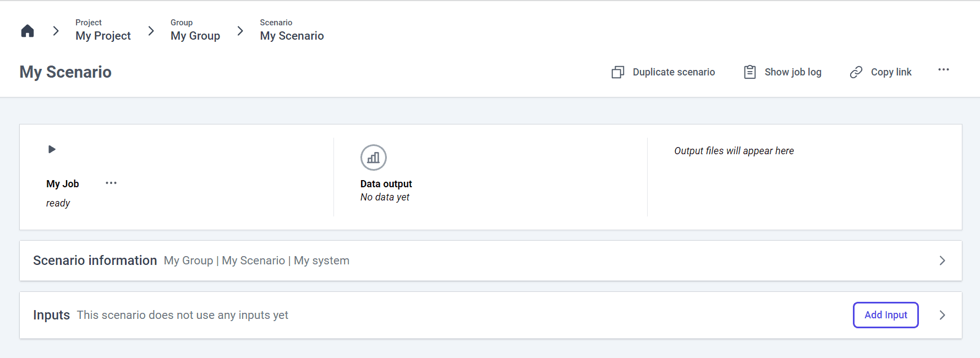
Task: Select the My Scenario breadcrumb item
Action: pos(292,36)
